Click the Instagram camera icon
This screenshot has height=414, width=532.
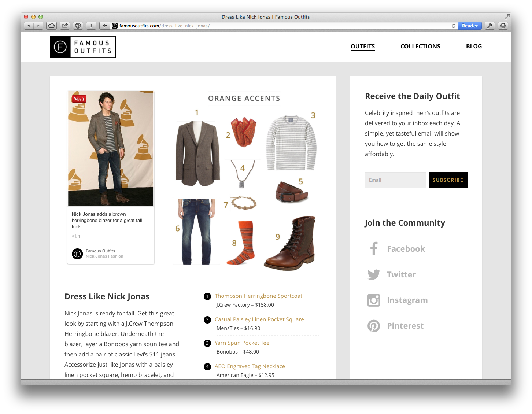tap(374, 300)
